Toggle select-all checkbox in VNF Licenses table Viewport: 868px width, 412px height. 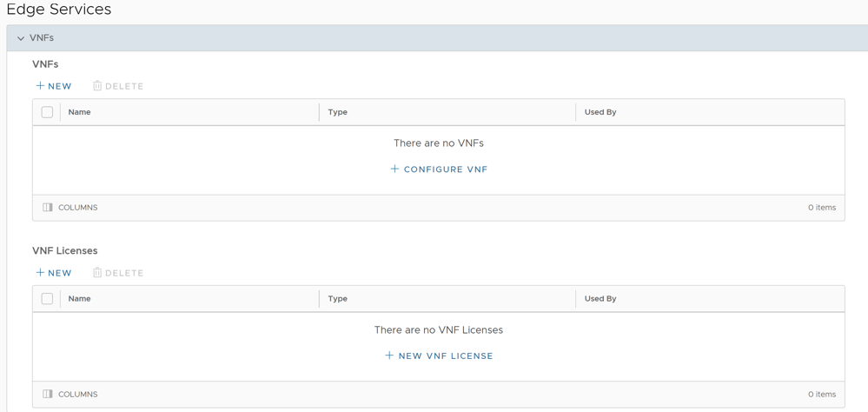tap(47, 299)
